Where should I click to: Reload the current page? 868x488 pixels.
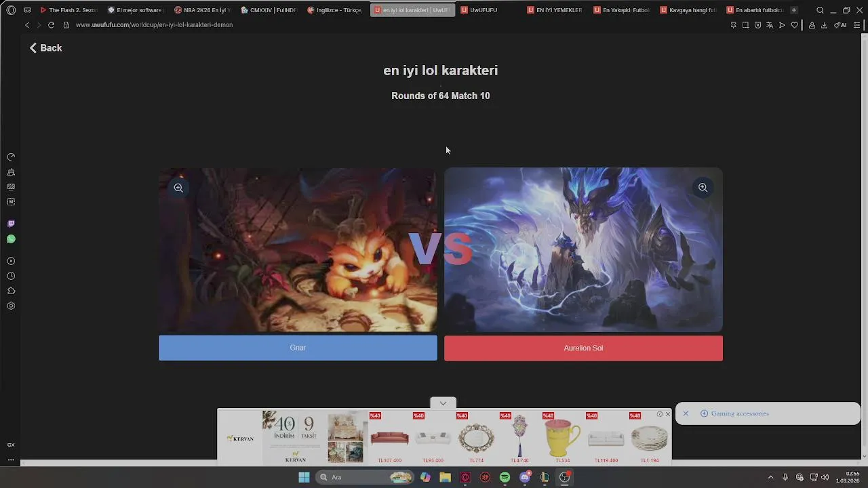[x=51, y=25]
